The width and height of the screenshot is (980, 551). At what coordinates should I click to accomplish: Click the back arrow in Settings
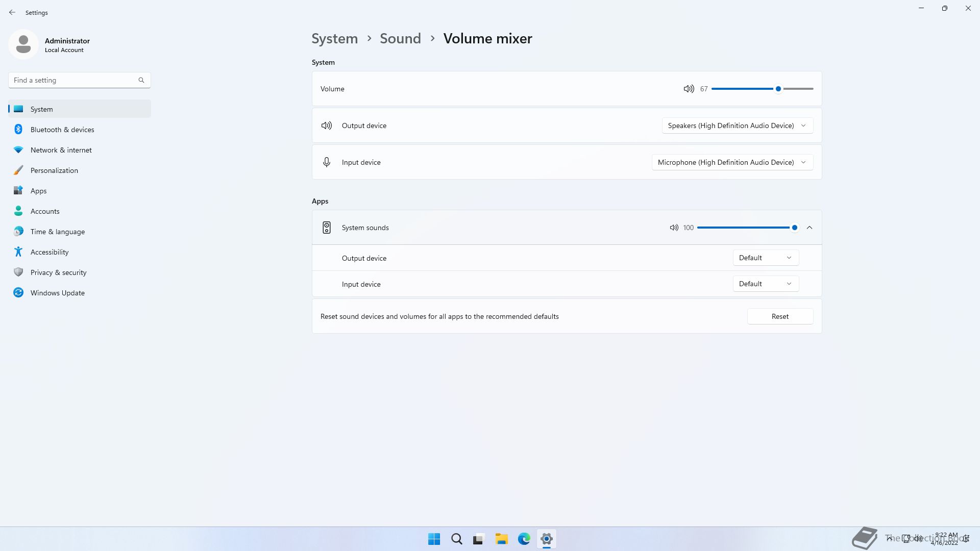pos(12,12)
